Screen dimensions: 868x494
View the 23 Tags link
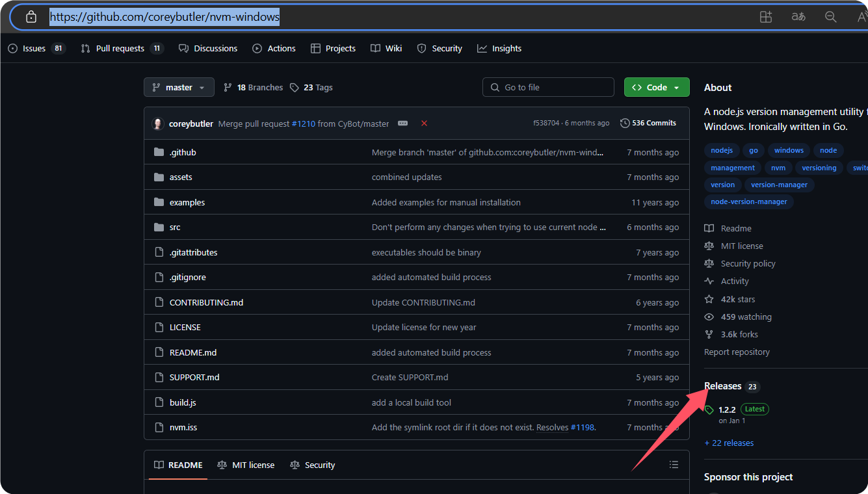point(311,87)
